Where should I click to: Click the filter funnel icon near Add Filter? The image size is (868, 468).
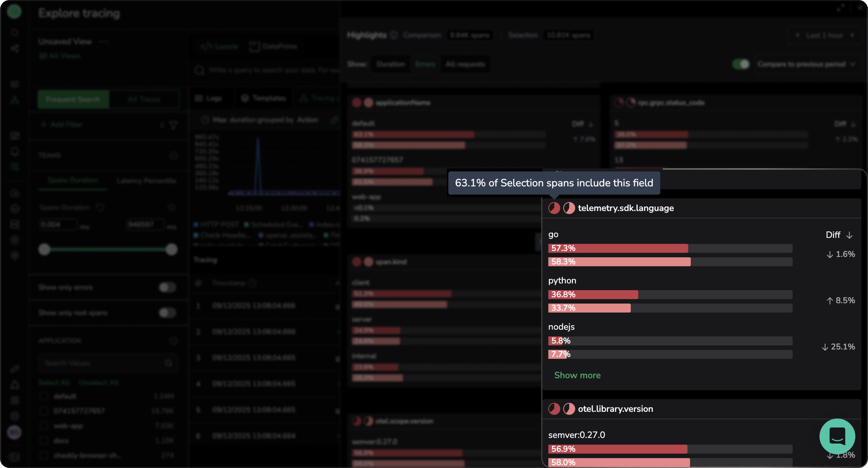tap(173, 125)
